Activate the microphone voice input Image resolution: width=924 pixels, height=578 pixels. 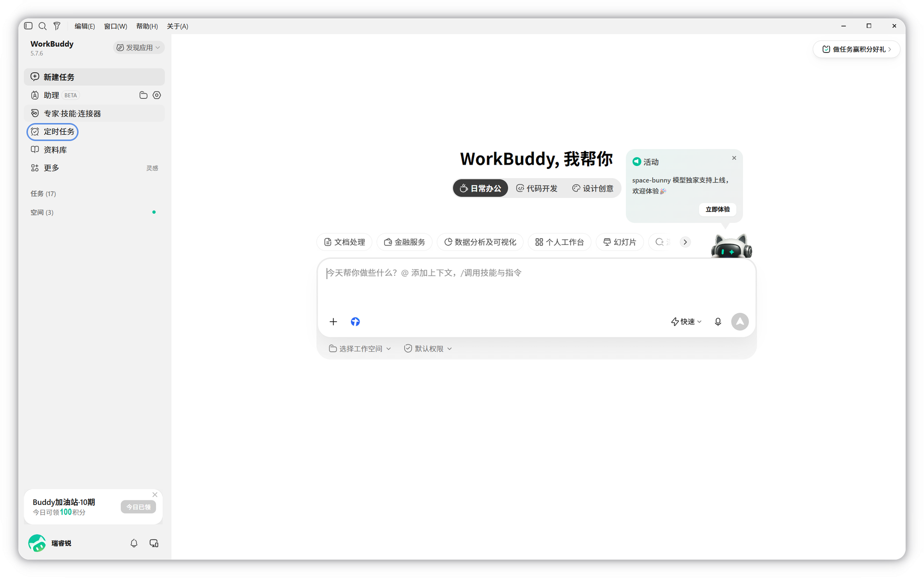coord(718,321)
